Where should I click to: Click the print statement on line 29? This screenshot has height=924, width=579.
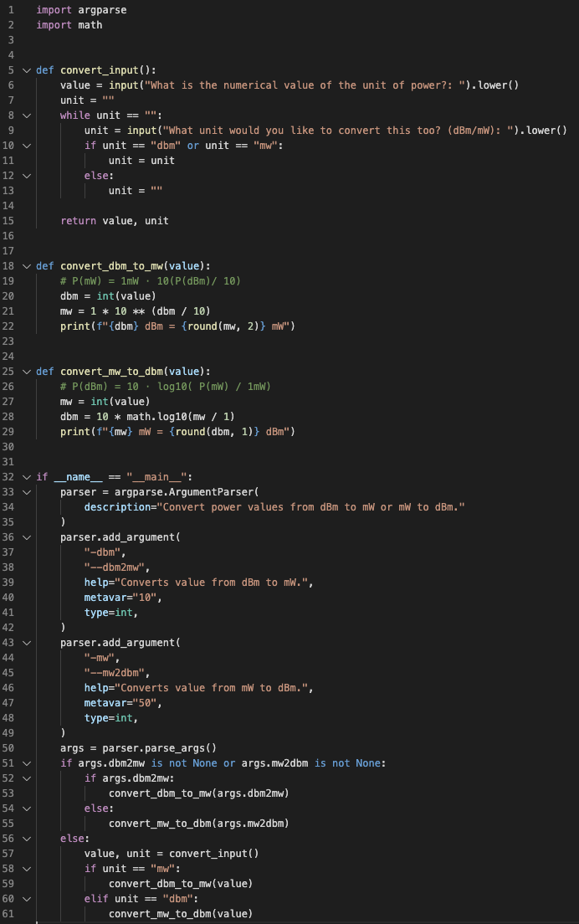coord(178,432)
